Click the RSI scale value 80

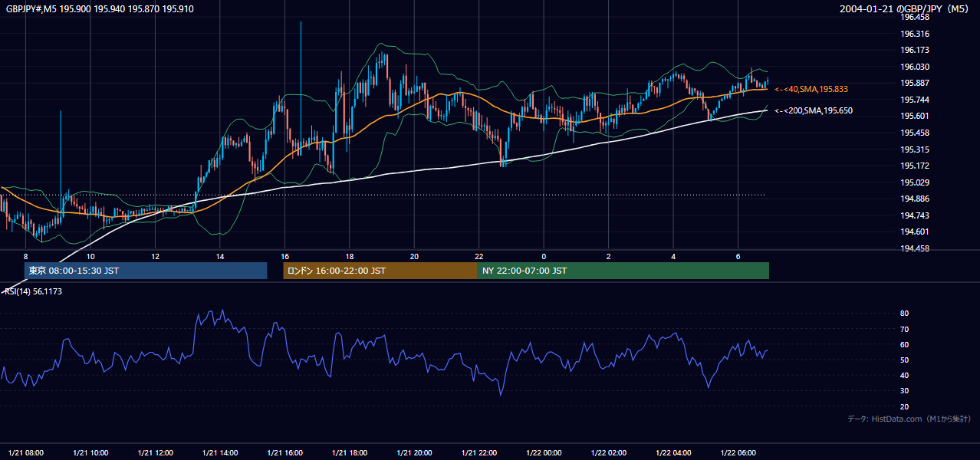click(x=904, y=314)
